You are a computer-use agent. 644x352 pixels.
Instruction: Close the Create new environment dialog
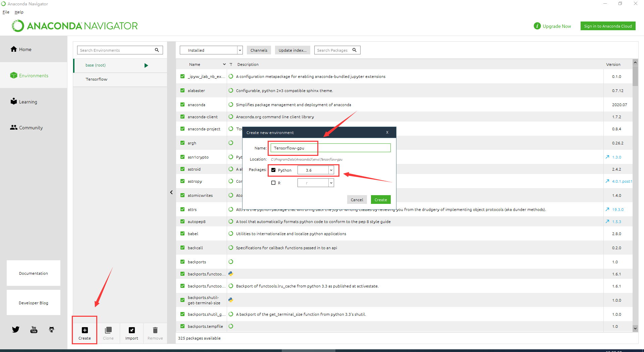(387, 132)
